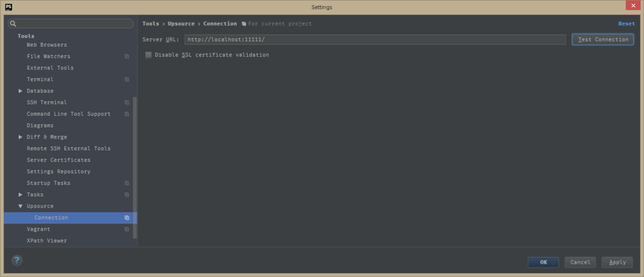Viewport: 644px width, 277px height.
Task: Expand the Database tree node
Action: (21, 91)
